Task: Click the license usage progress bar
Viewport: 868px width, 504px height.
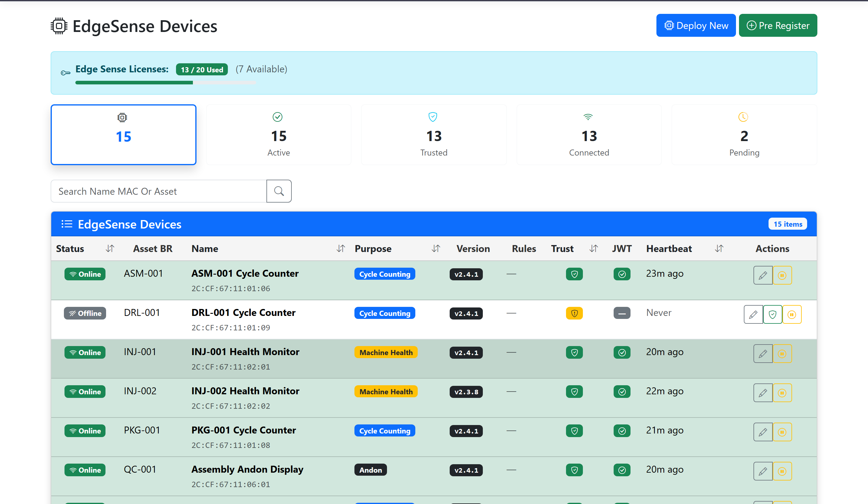Action: click(165, 83)
